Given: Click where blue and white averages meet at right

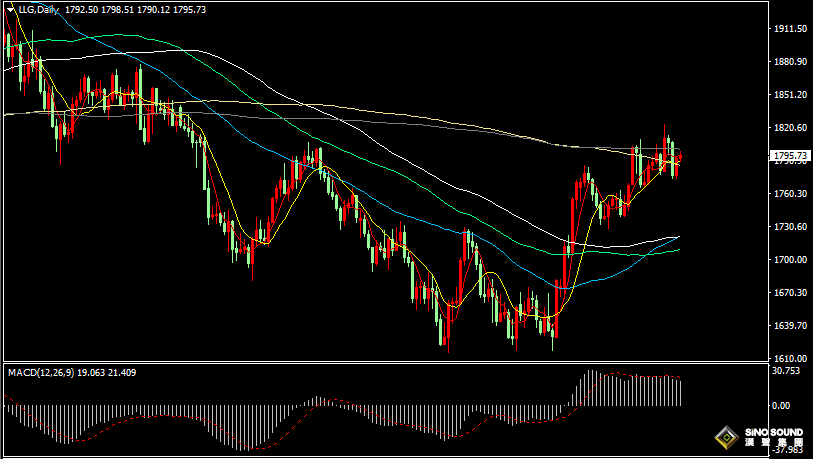Looking at the screenshot, I should tap(678, 237).
